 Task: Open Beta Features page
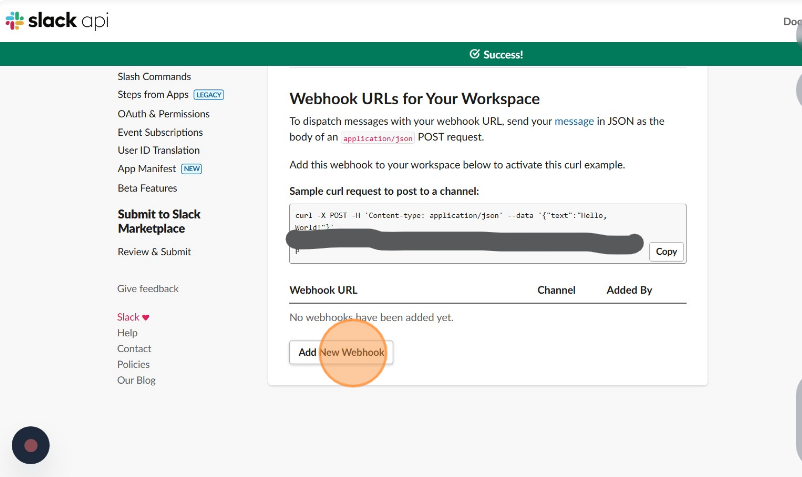147,188
